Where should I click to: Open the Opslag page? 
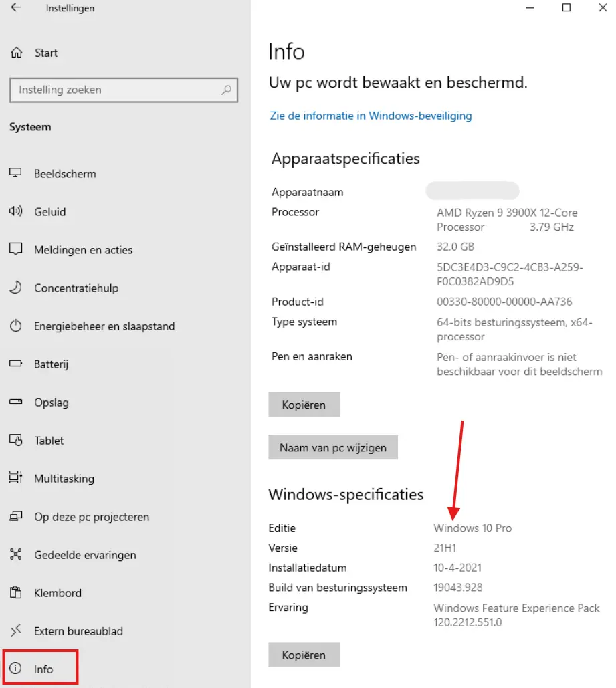point(52,403)
